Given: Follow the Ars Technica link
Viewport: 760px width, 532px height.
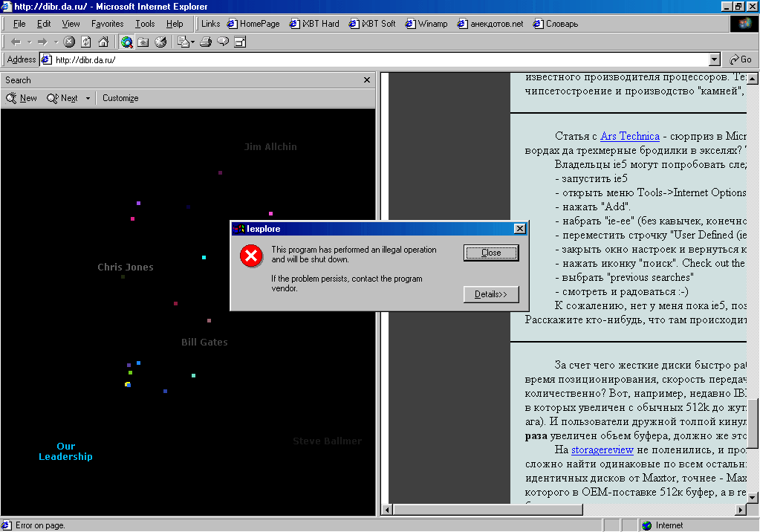Looking at the screenshot, I should pos(630,136).
